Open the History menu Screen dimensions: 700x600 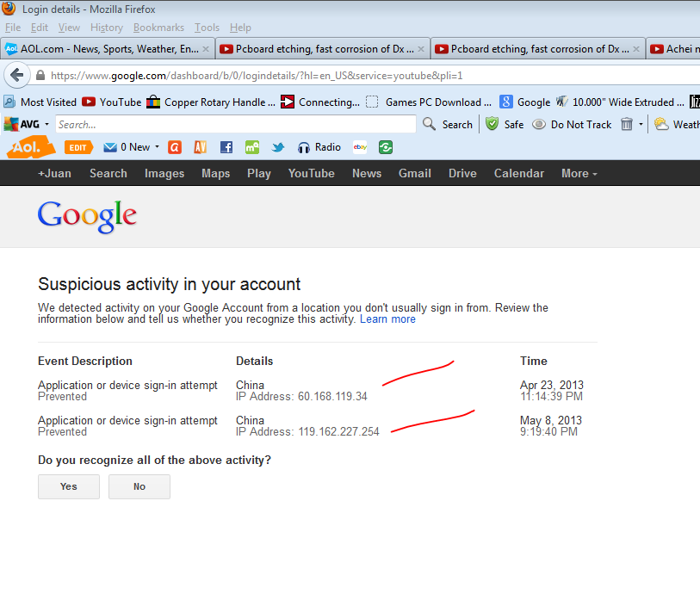tap(107, 28)
